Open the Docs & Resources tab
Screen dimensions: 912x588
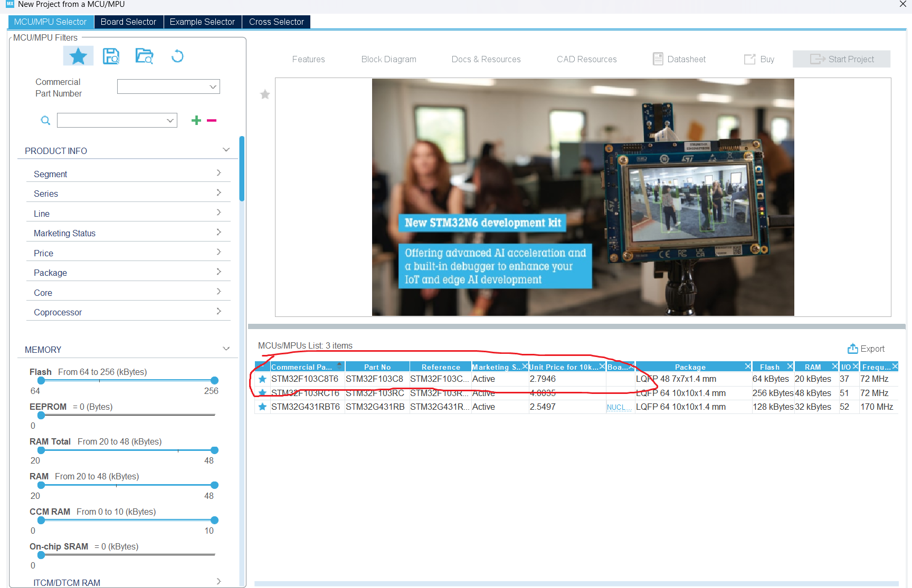click(486, 59)
